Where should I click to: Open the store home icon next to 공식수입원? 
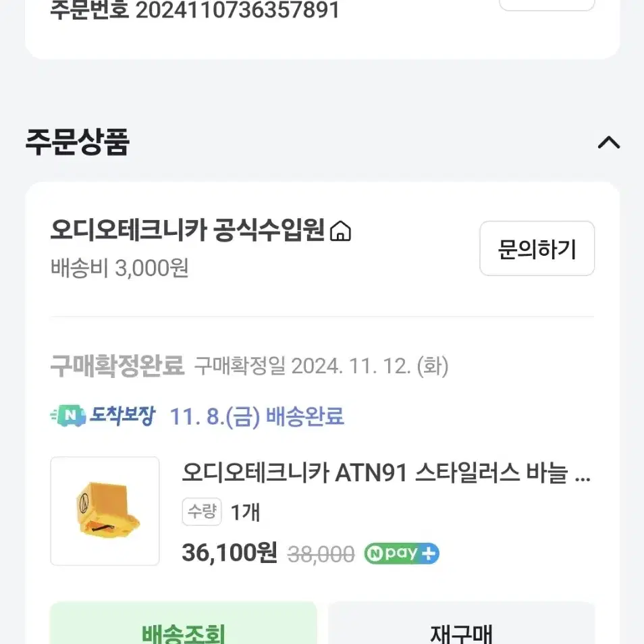tap(340, 231)
